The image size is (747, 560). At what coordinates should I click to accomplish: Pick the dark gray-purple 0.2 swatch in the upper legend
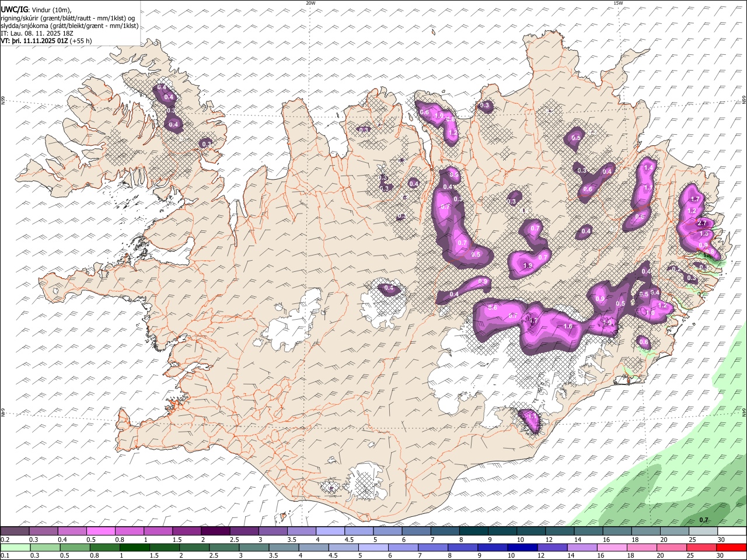coord(15,531)
